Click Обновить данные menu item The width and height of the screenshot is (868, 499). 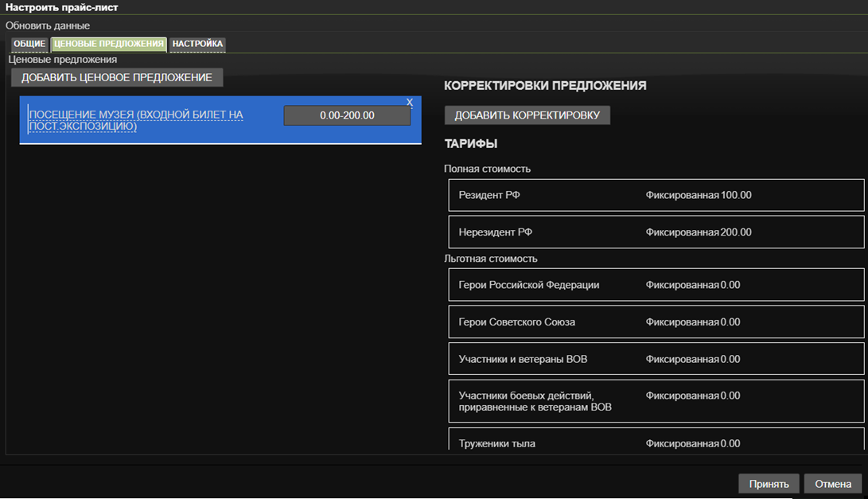tap(48, 25)
